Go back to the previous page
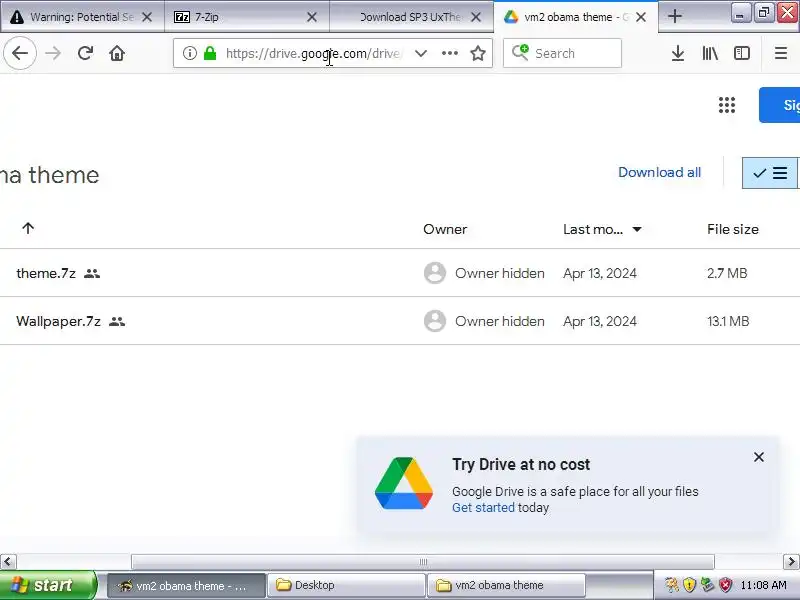 [19, 53]
